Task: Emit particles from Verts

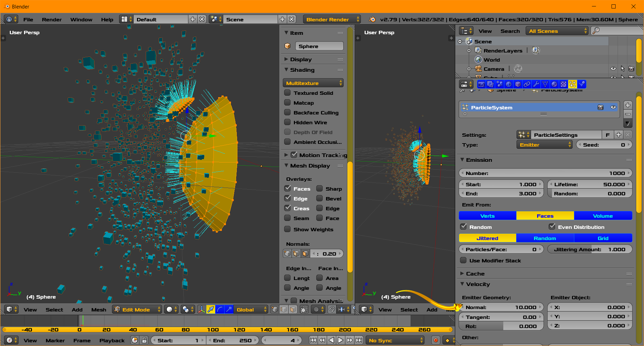Action: tap(487, 216)
